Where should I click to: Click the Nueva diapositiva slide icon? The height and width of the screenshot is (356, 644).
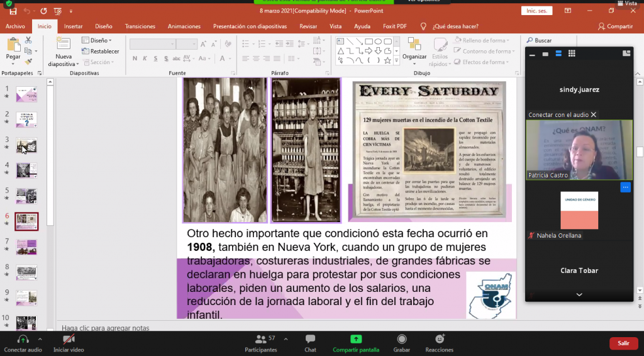[x=64, y=44]
